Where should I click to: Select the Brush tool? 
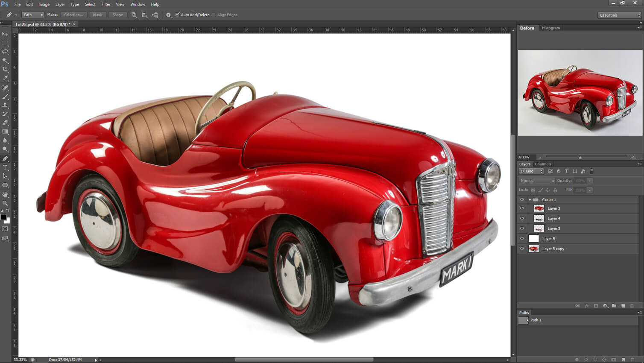click(5, 97)
